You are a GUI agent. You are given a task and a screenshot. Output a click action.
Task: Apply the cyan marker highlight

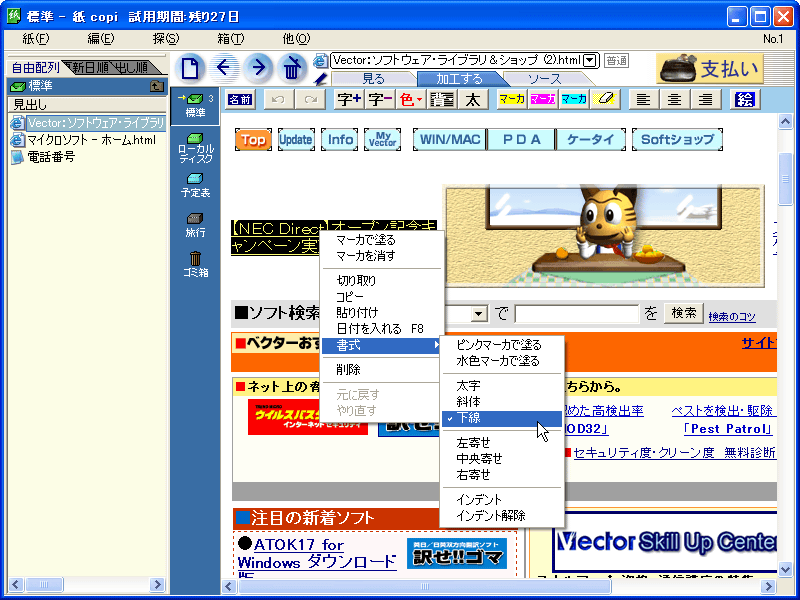point(574,99)
